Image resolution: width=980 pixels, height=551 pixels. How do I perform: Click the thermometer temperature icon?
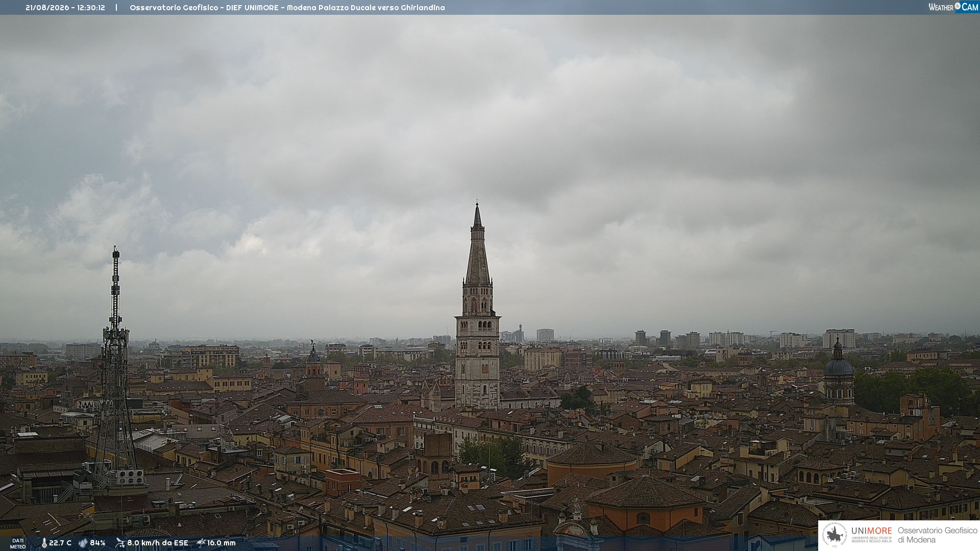[x=44, y=543]
